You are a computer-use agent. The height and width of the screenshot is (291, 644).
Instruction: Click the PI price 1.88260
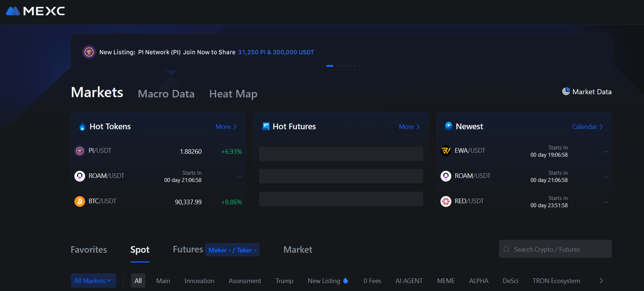(x=191, y=152)
